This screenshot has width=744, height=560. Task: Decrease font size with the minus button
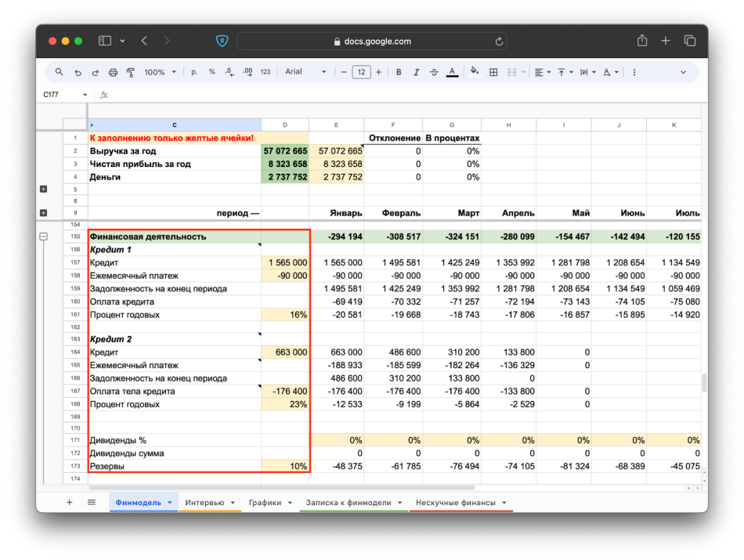point(344,72)
